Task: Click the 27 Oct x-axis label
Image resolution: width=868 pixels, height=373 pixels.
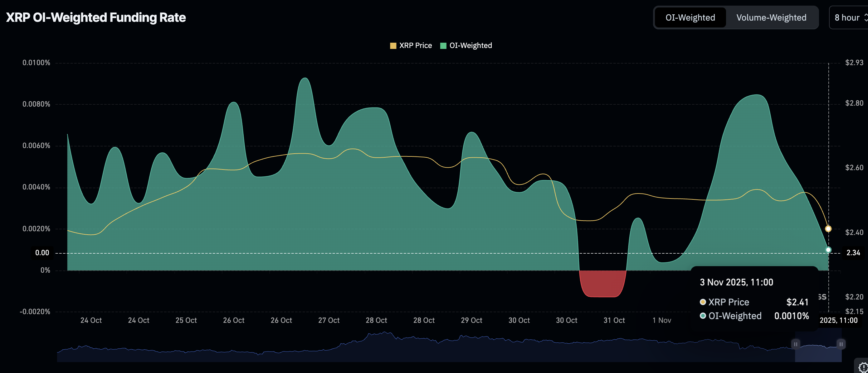Action: [x=329, y=320]
